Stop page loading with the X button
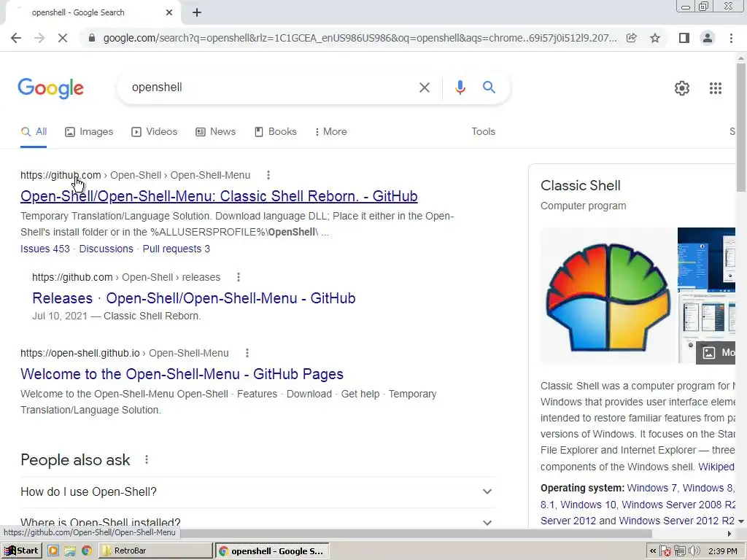 (x=63, y=38)
